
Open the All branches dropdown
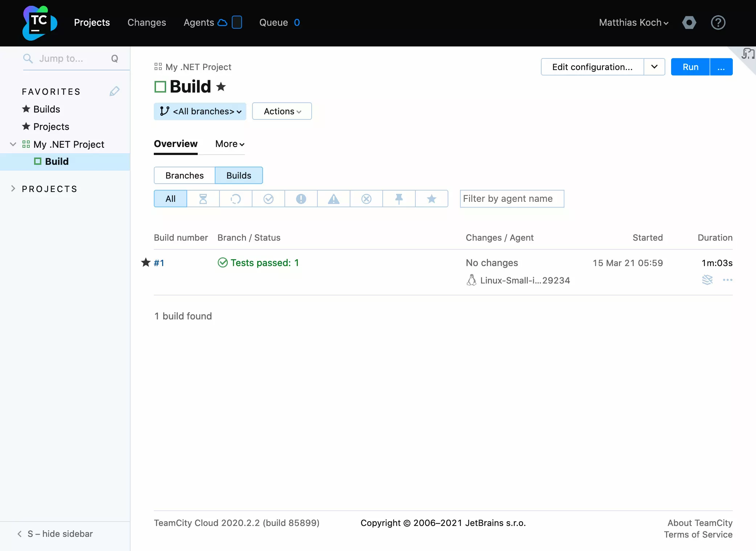point(200,111)
